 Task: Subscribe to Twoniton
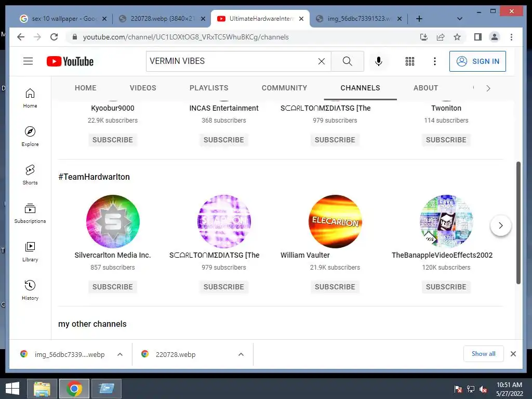pyautogui.click(x=446, y=140)
